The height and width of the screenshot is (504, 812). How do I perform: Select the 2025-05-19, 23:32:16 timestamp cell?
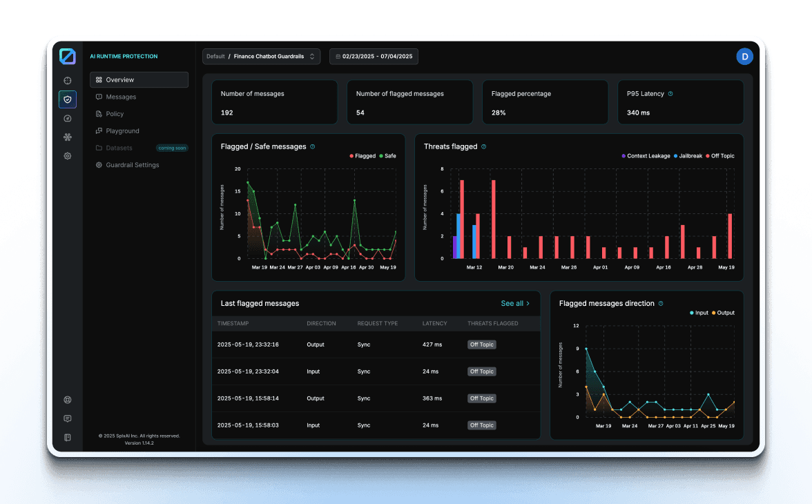coord(248,345)
